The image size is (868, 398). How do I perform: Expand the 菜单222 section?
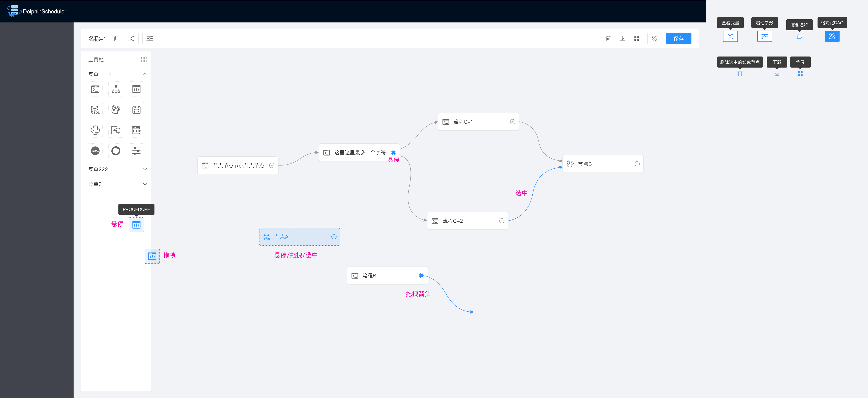145,169
